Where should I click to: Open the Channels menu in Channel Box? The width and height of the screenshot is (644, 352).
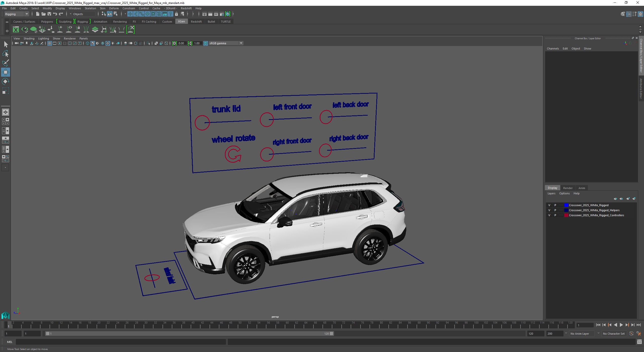click(x=553, y=49)
